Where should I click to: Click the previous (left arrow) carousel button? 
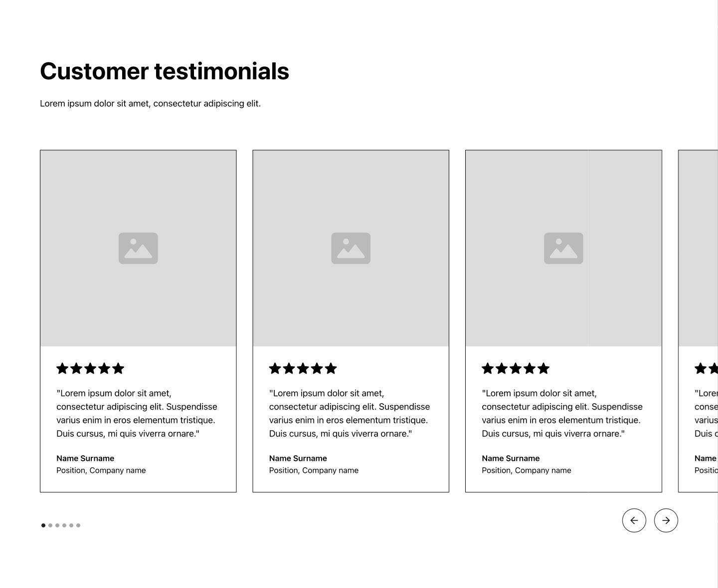click(634, 520)
